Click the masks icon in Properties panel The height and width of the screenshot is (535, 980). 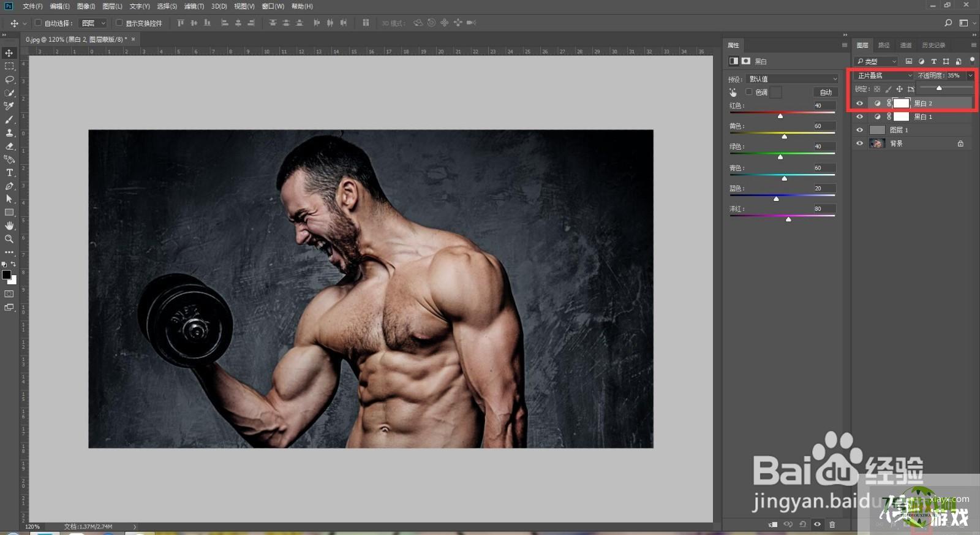coord(746,61)
